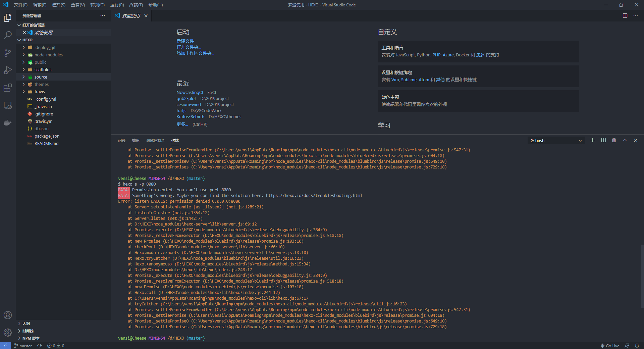Click the master git branch in status bar

[23, 346]
